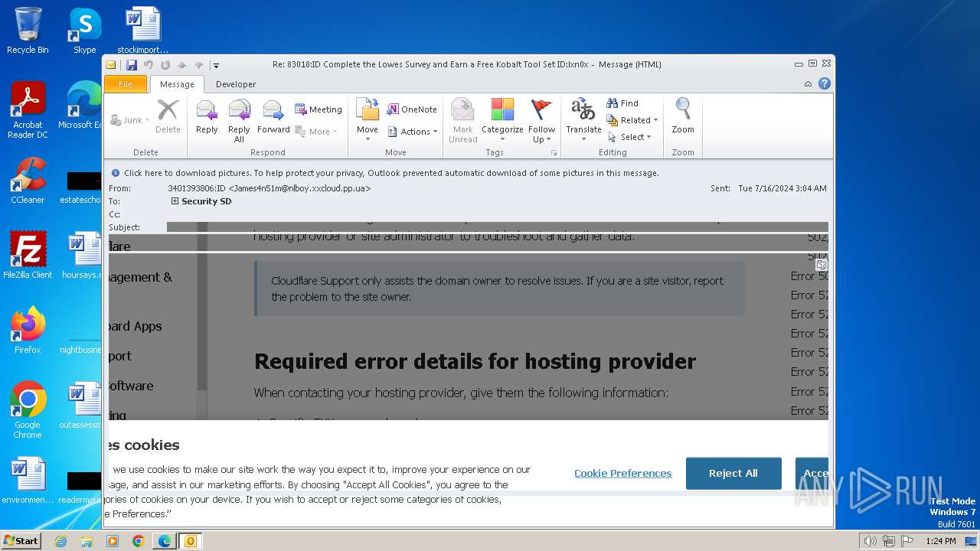Image resolution: width=980 pixels, height=551 pixels.
Task: Open the stockimport Word document
Action: 143,31
